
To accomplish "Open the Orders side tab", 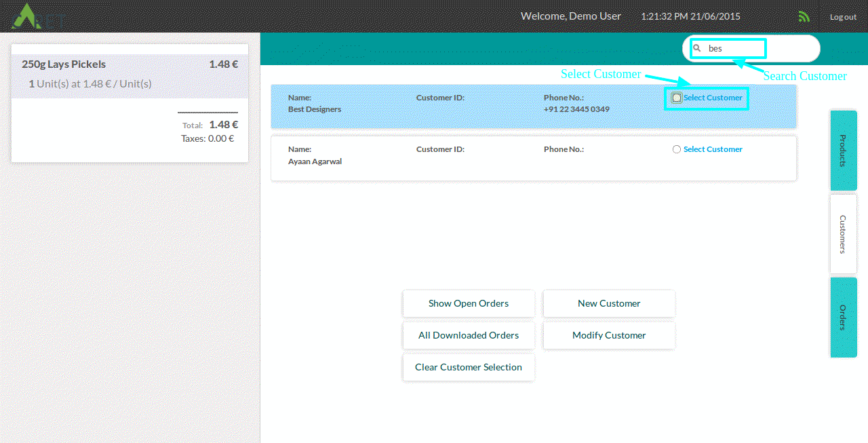I will click(843, 317).
